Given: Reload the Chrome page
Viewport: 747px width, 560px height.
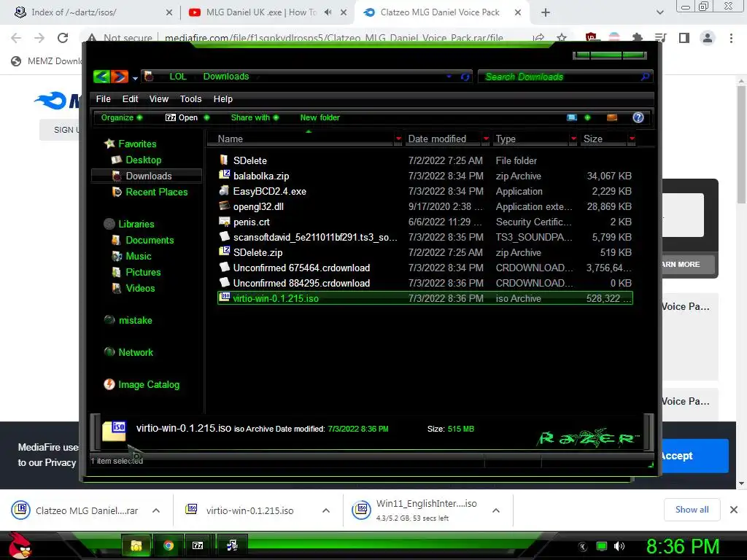Looking at the screenshot, I should pyautogui.click(x=63, y=38).
